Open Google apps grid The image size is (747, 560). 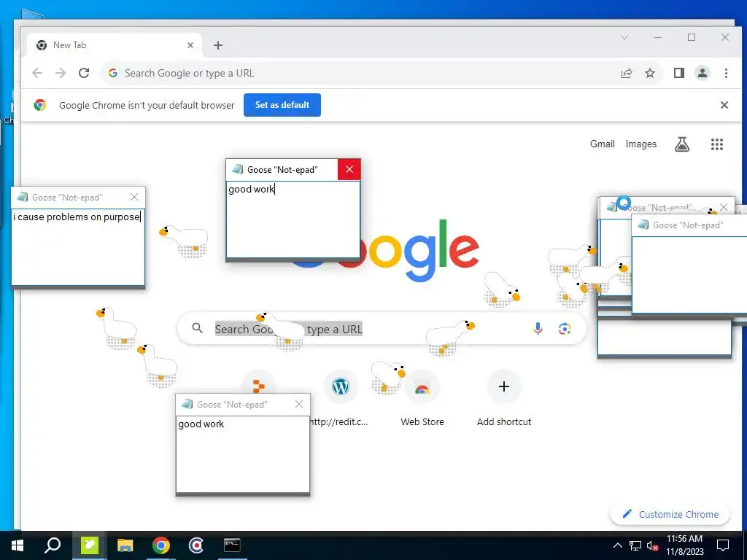click(x=717, y=144)
